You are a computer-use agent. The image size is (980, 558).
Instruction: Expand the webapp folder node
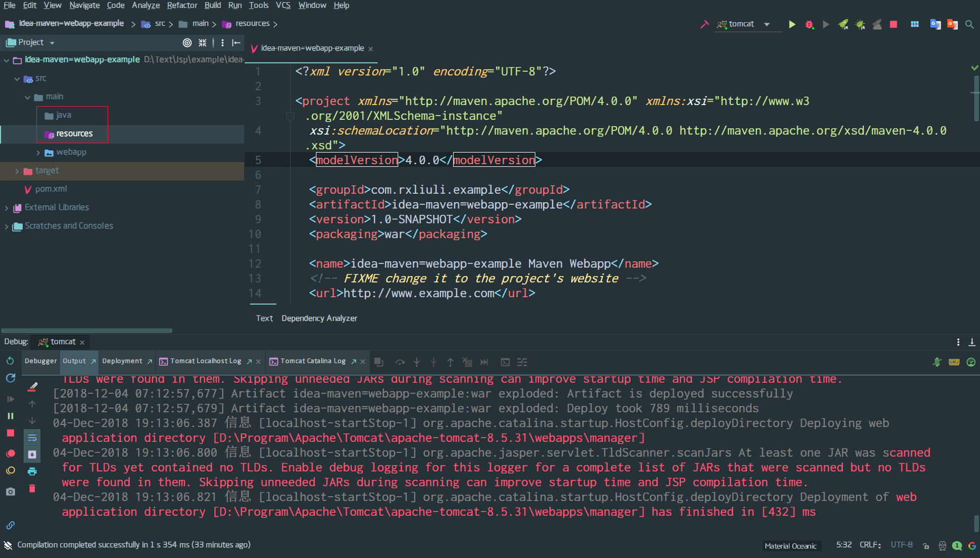[38, 153]
